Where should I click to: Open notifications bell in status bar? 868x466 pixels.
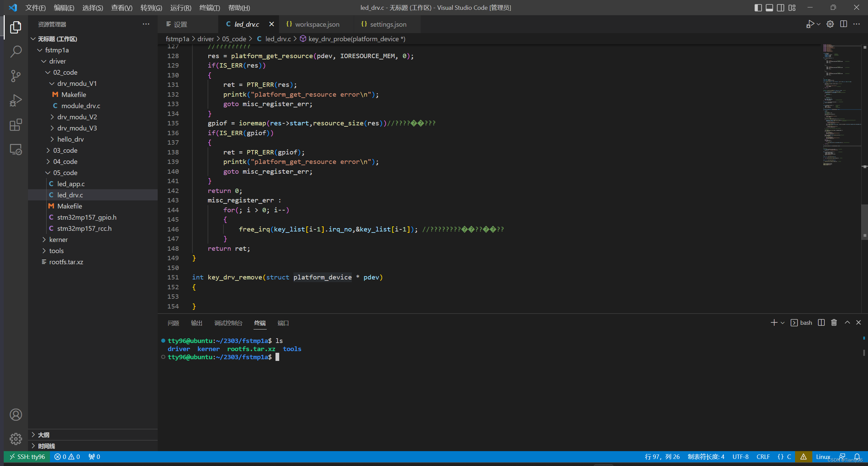point(857,457)
